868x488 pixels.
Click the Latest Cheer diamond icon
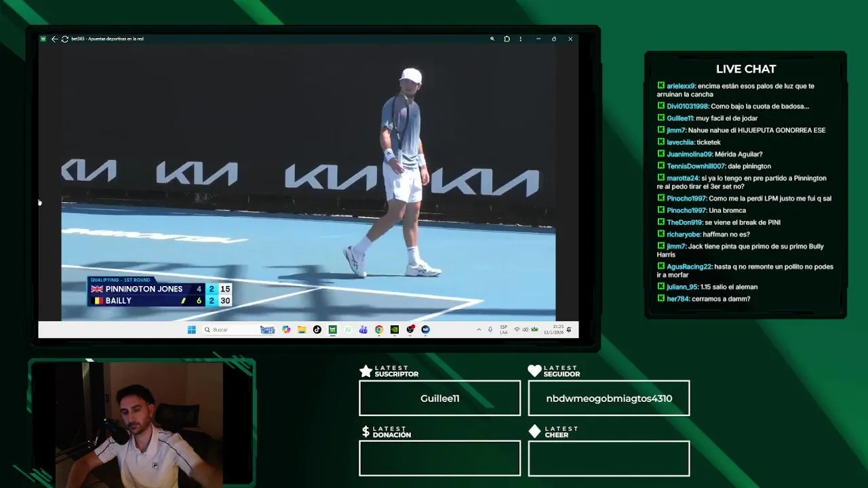point(534,431)
